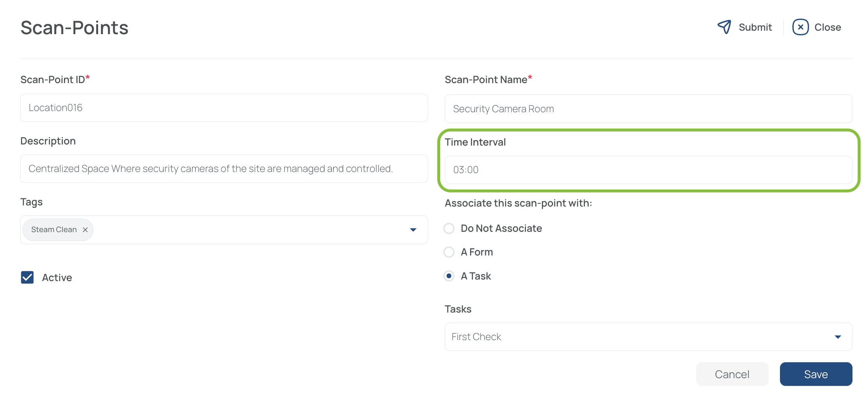Focus the Scan-Point ID field
The image size is (868, 403).
(x=224, y=108)
